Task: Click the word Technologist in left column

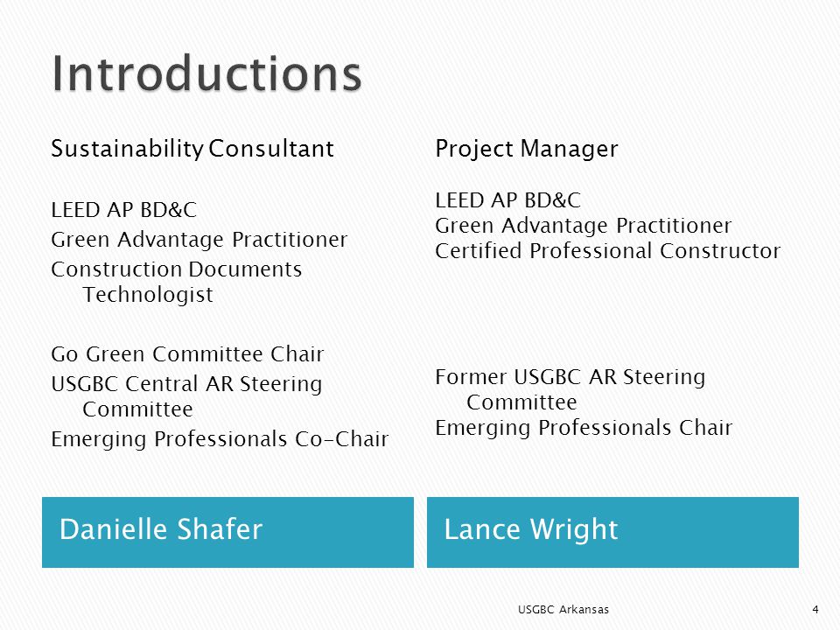Action: click(x=148, y=295)
